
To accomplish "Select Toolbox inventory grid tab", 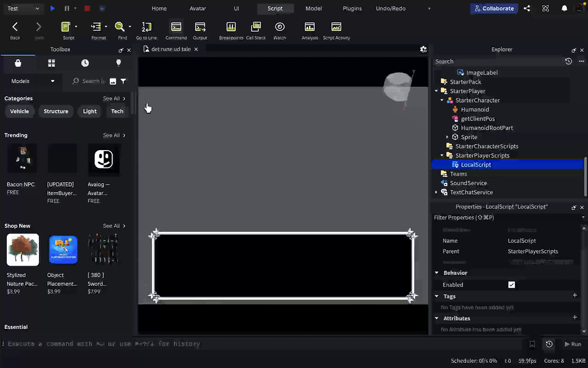I will coord(51,63).
